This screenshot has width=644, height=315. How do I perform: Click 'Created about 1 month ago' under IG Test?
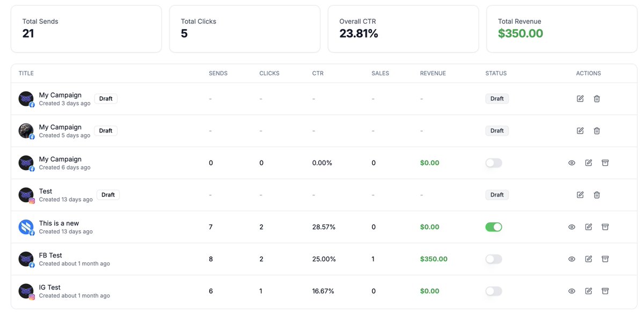pos(75,296)
